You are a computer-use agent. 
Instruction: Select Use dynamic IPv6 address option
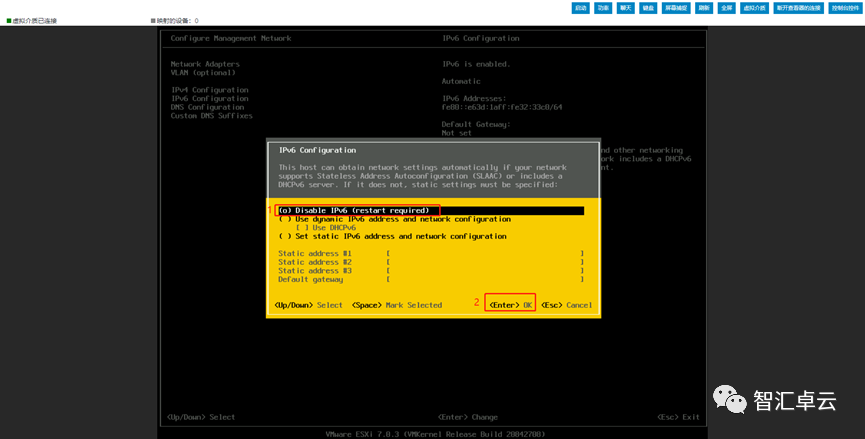395,219
